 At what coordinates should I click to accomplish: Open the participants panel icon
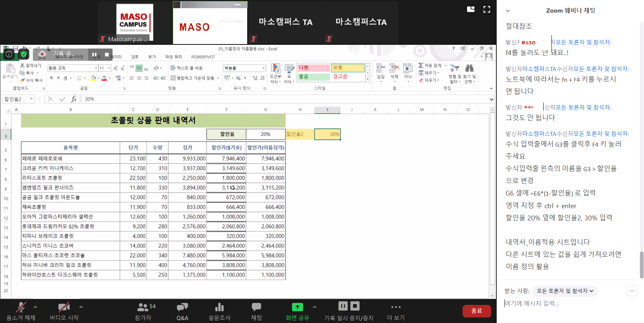pos(143,307)
